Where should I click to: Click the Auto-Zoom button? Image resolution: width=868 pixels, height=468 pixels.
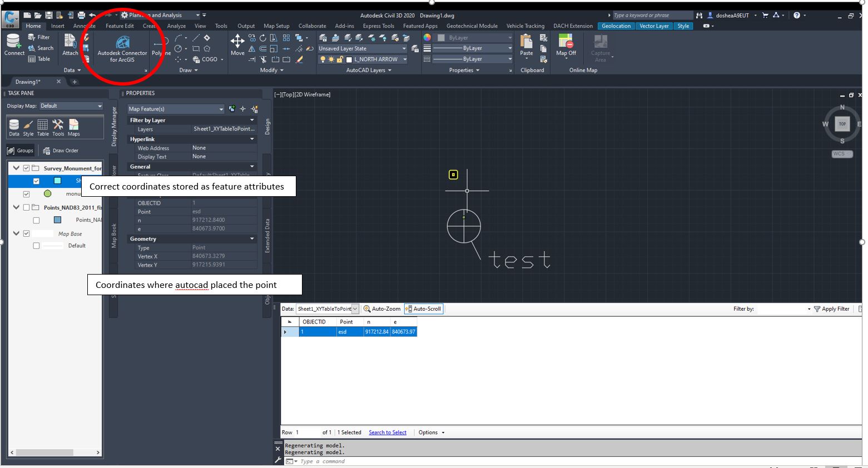point(382,309)
